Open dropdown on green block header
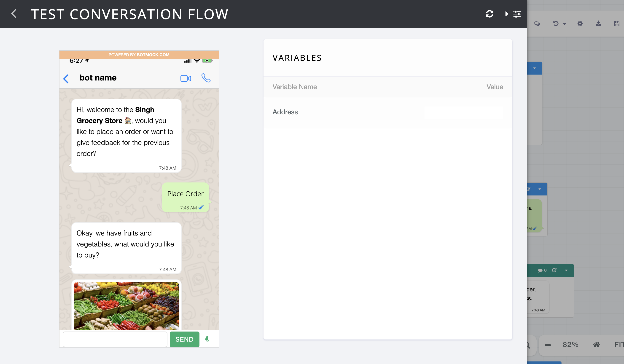Viewport: 624px width, 364px height. coord(566,270)
